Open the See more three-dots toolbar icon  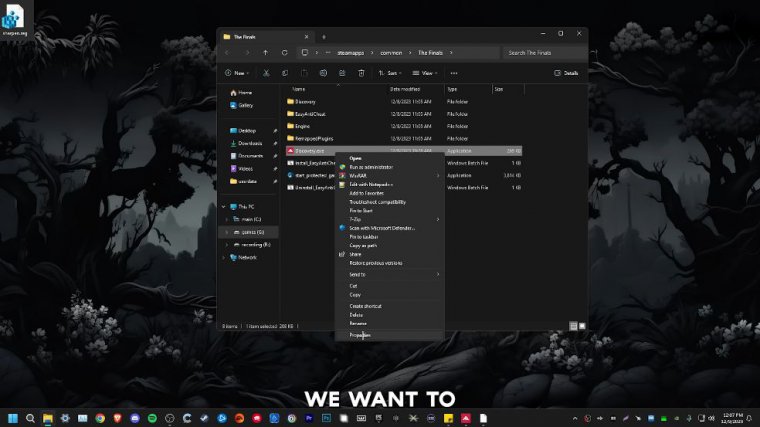point(454,73)
